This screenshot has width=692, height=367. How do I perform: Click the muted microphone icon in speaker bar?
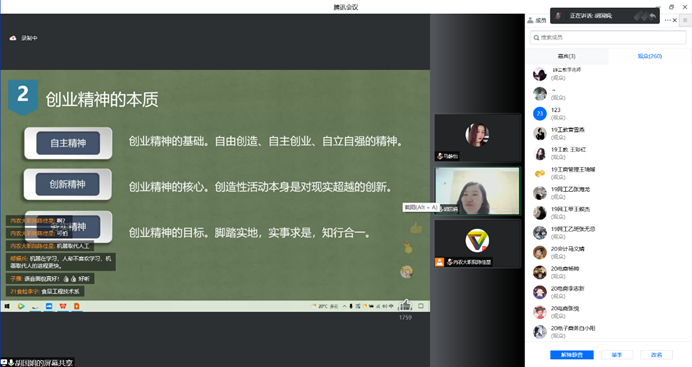coord(558,16)
